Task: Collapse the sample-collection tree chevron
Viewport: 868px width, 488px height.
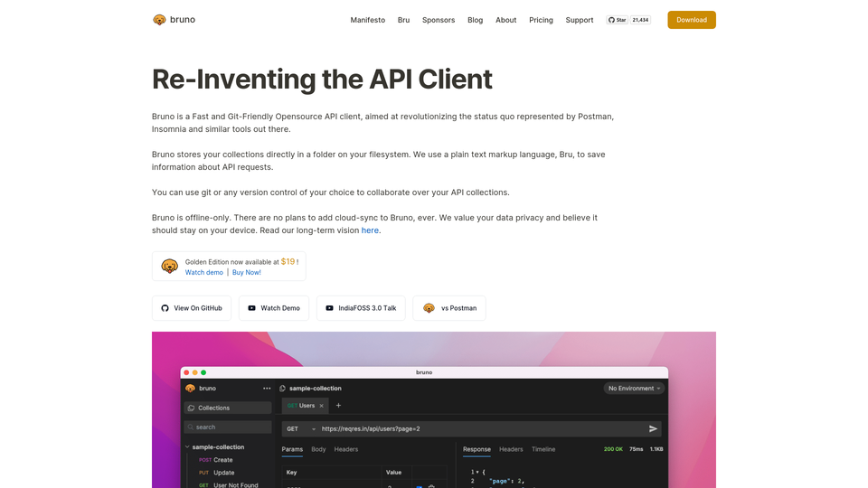Action: pos(187,447)
